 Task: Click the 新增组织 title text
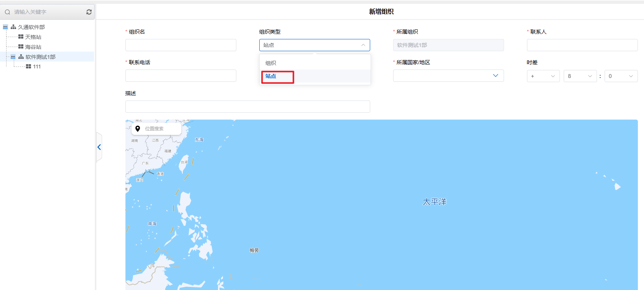(381, 11)
